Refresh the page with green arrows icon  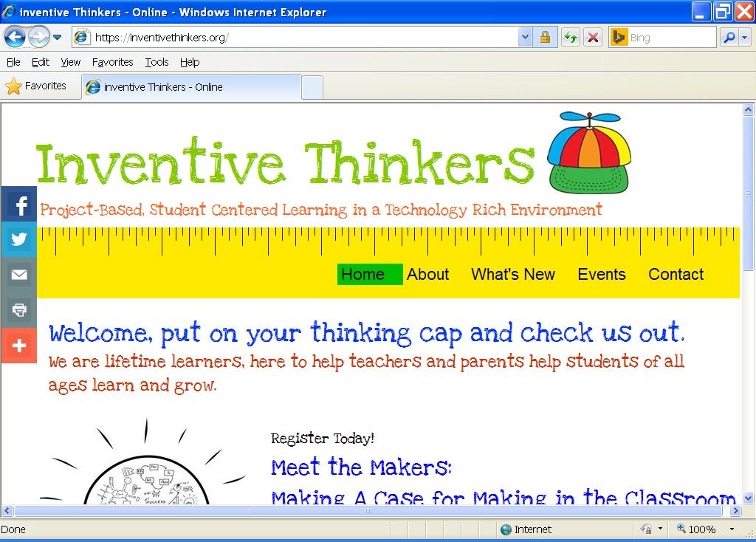571,37
